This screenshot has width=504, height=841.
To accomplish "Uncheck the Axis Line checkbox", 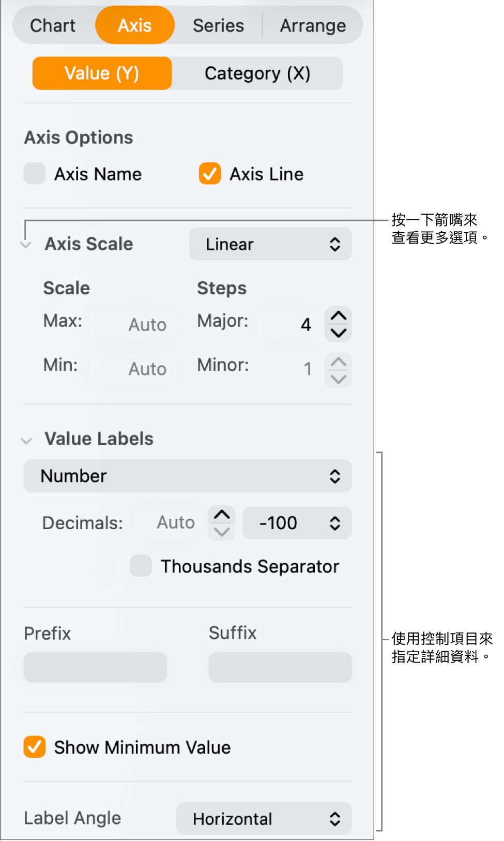I will (x=210, y=174).
